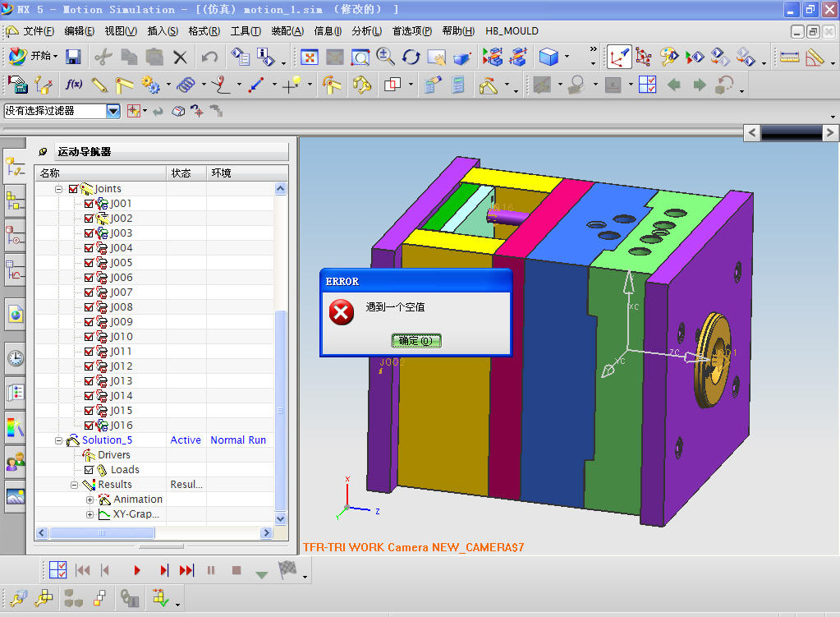Viewport: 840px width, 617px height.
Task: Click the Fit view icon
Action: [310, 57]
